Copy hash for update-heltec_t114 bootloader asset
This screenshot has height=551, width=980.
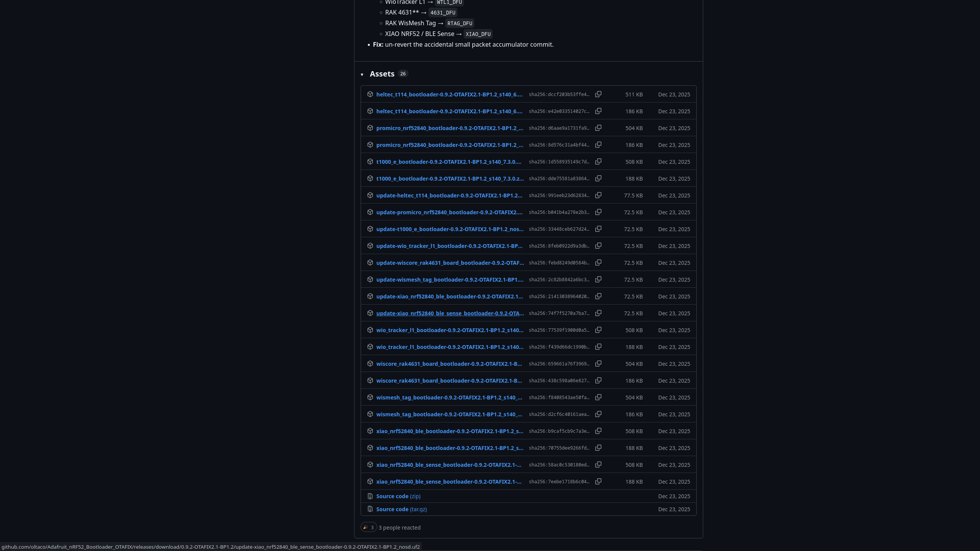(x=598, y=195)
